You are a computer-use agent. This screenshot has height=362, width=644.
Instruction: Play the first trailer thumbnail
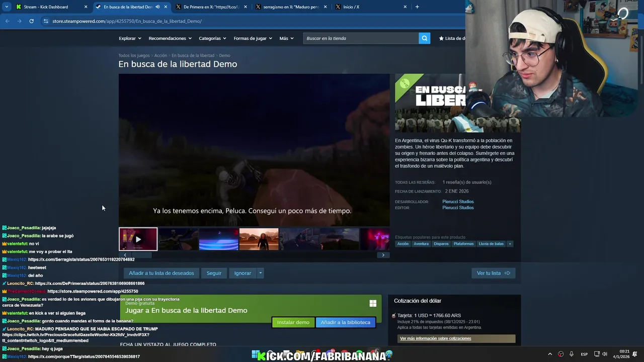tap(138, 239)
